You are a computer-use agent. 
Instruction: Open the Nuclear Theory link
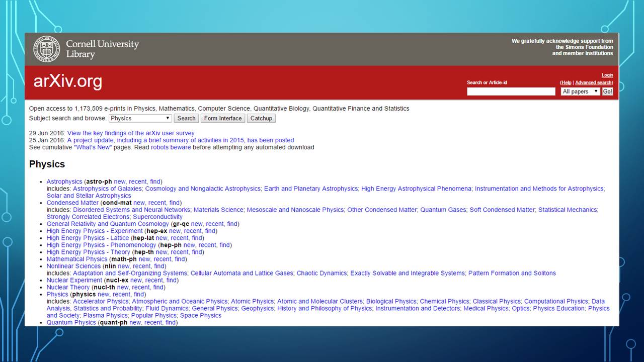click(68, 287)
